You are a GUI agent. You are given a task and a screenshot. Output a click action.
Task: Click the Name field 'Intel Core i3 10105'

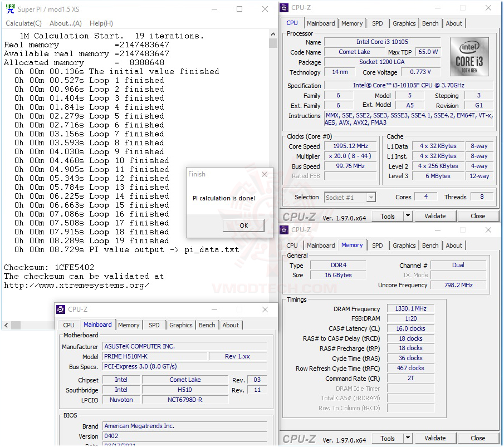click(x=382, y=42)
